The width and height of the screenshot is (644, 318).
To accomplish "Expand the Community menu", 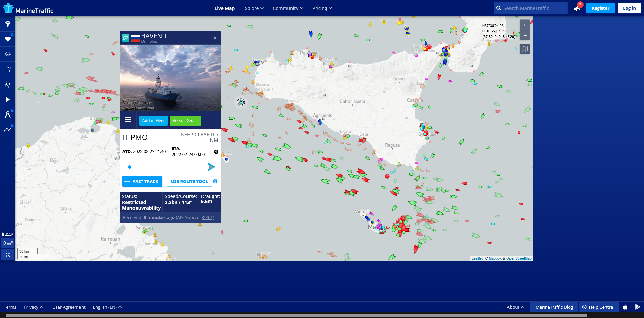I will 288,8.
